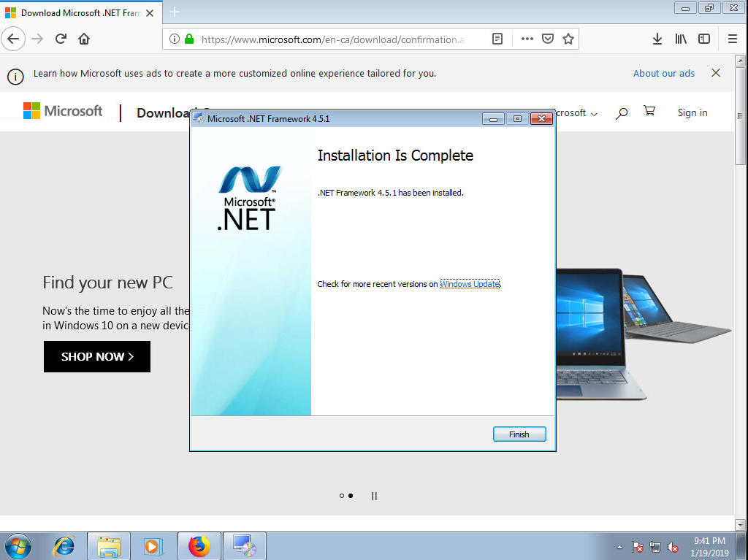Image resolution: width=748 pixels, height=560 pixels.
Task: Open the Firefox hamburger menu
Action: click(x=733, y=39)
